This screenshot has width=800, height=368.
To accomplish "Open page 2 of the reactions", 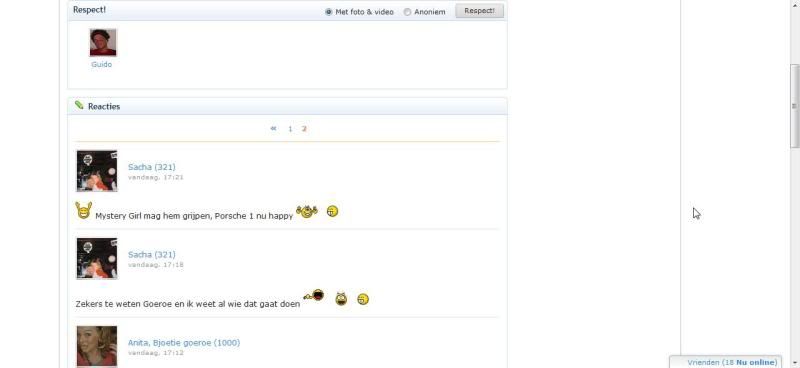I will tap(304, 129).
